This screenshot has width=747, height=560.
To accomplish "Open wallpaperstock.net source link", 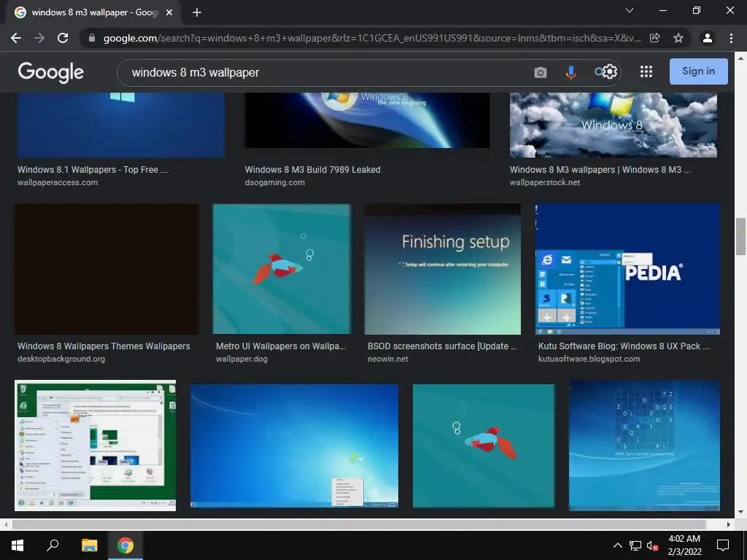I will pyautogui.click(x=545, y=182).
